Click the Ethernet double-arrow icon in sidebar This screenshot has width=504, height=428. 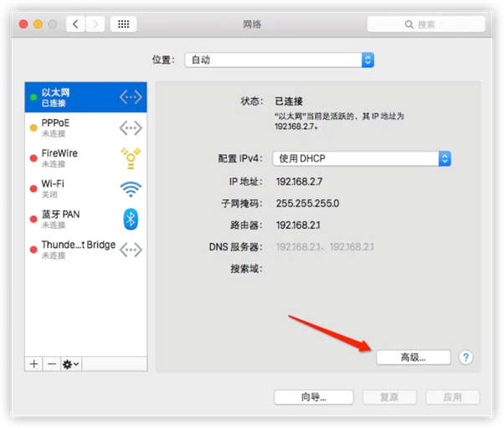coord(131,97)
